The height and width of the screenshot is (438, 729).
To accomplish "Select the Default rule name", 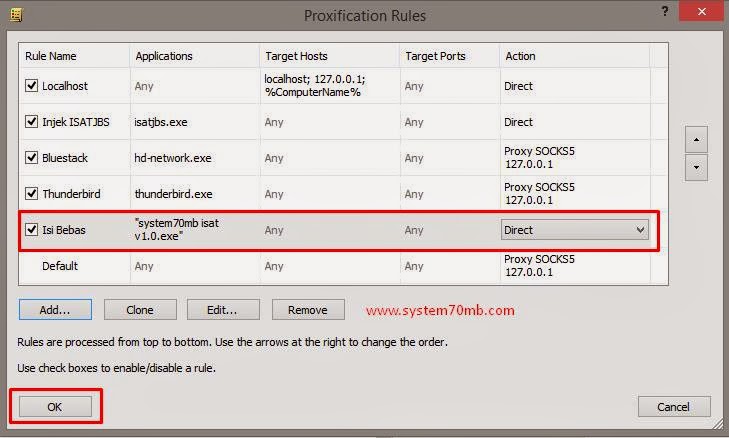I will point(60,266).
